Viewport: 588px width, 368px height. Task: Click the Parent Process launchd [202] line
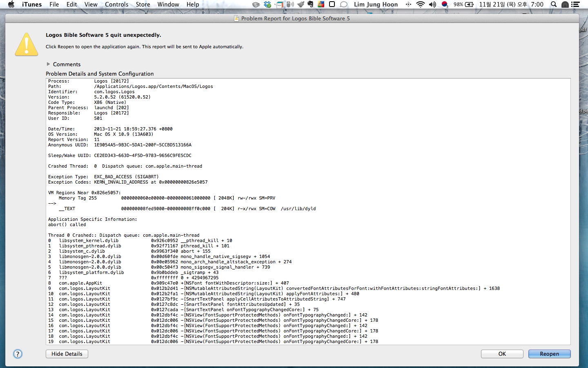89,108
